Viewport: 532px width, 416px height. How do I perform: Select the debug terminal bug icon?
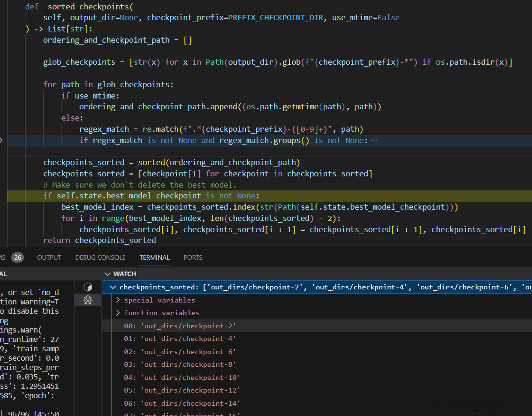87,300
